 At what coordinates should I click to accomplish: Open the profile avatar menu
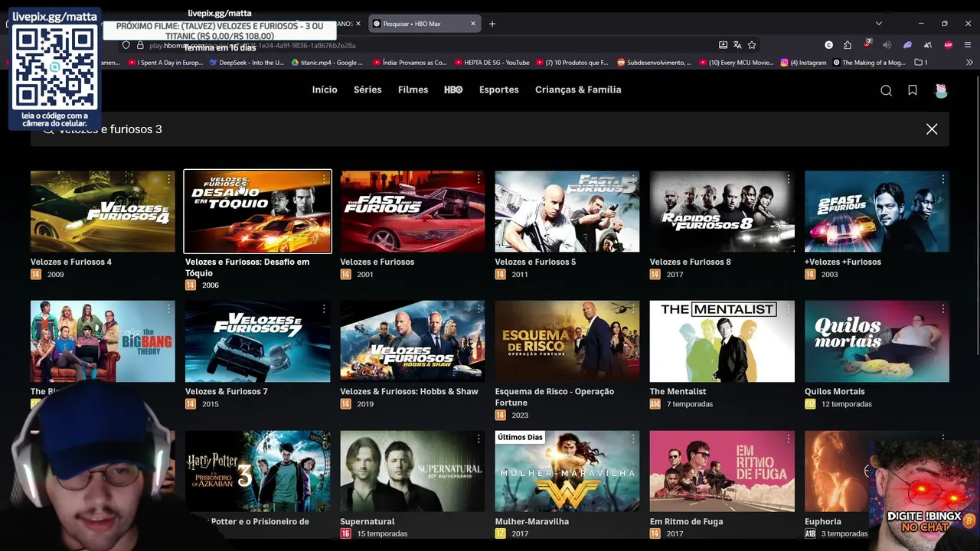click(x=941, y=90)
